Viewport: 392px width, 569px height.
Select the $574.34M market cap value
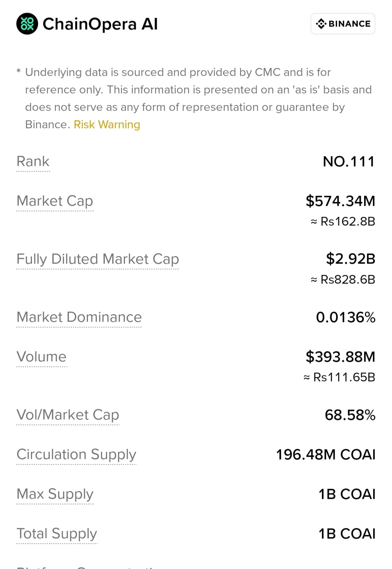pyautogui.click(x=340, y=201)
